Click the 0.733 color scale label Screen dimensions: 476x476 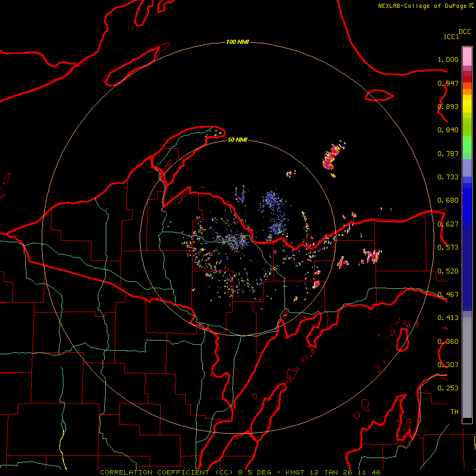pos(448,177)
